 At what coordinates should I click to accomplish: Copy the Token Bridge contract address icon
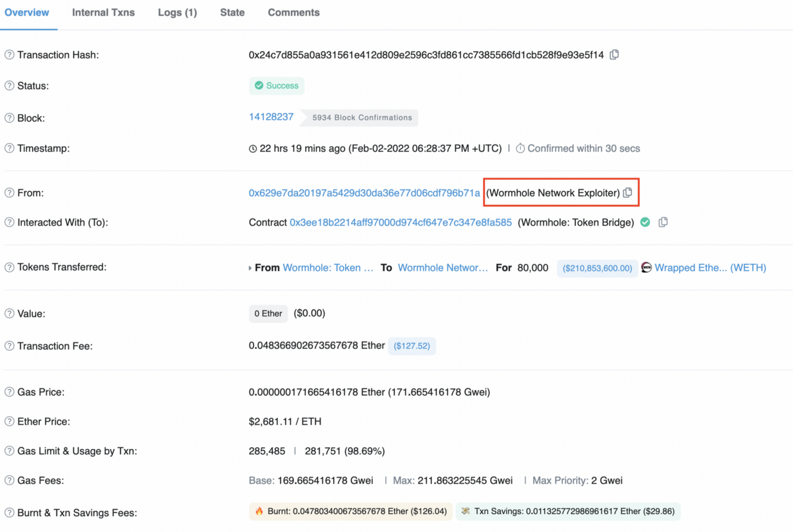[x=663, y=222]
